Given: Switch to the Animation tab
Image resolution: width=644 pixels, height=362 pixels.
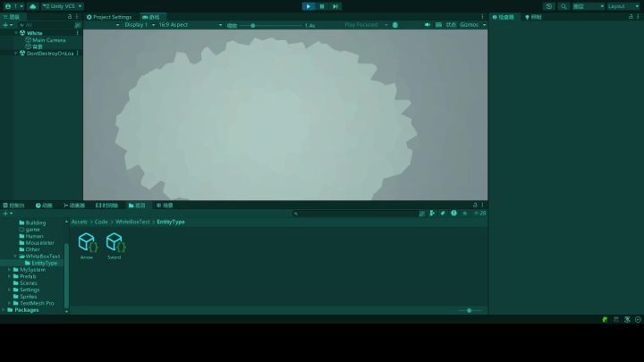Looking at the screenshot, I should 44,206.
